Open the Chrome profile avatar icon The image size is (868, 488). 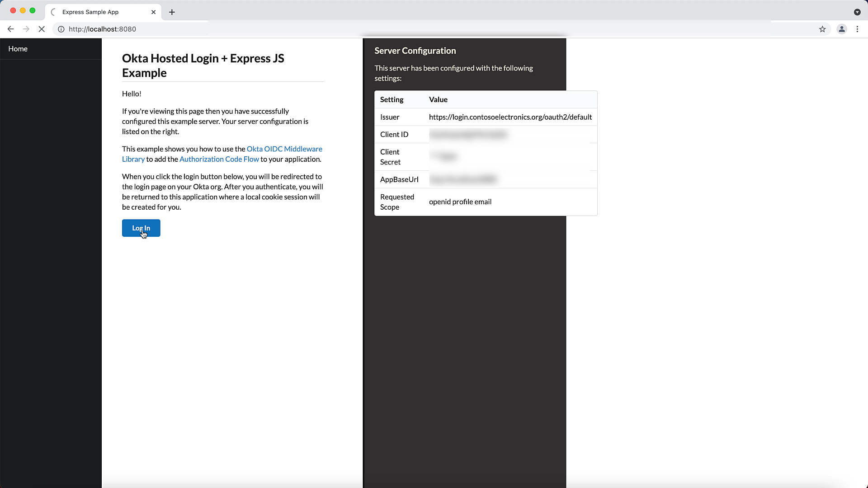click(841, 29)
